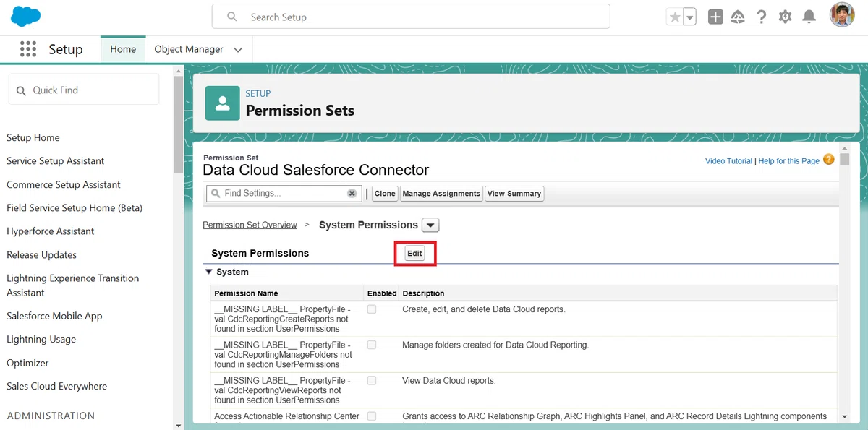The width and height of the screenshot is (868, 430).
Task: Open Commerce Setup Assistant
Action: tap(64, 184)
